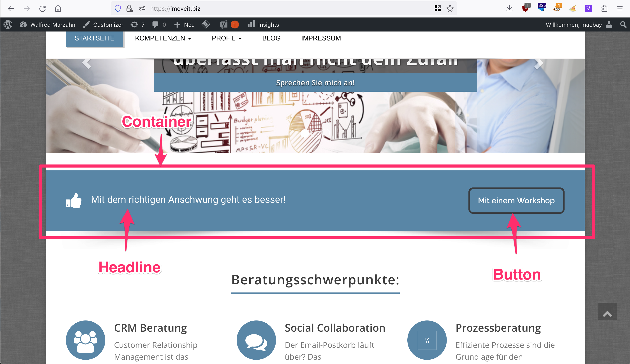Open the Yoast SEO icon

pos(223,24)
